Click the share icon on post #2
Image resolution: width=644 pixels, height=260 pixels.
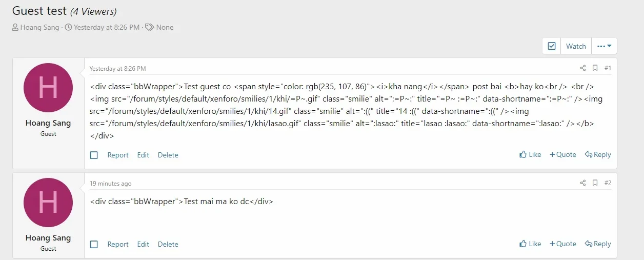[x=583, y=183]
